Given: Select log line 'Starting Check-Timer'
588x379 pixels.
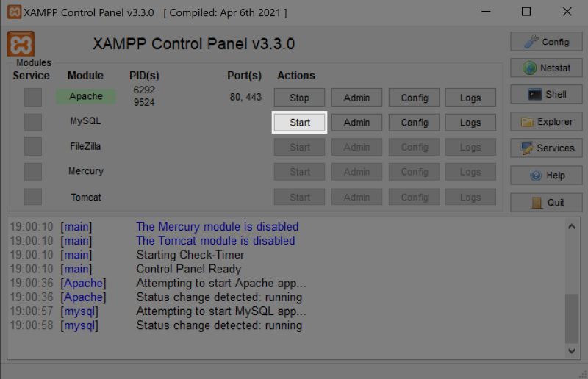Looking at the screenshot, I should tap(190, 255).
